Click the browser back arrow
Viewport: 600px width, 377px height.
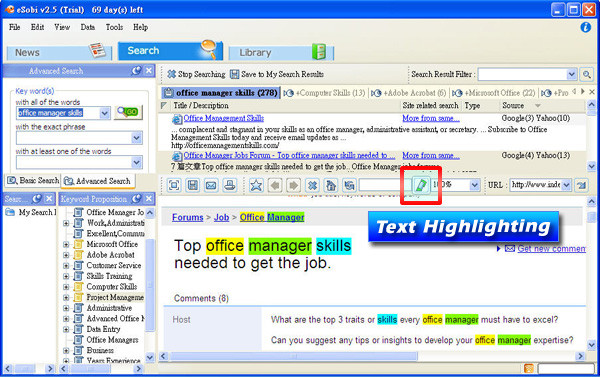pos(275,185)
